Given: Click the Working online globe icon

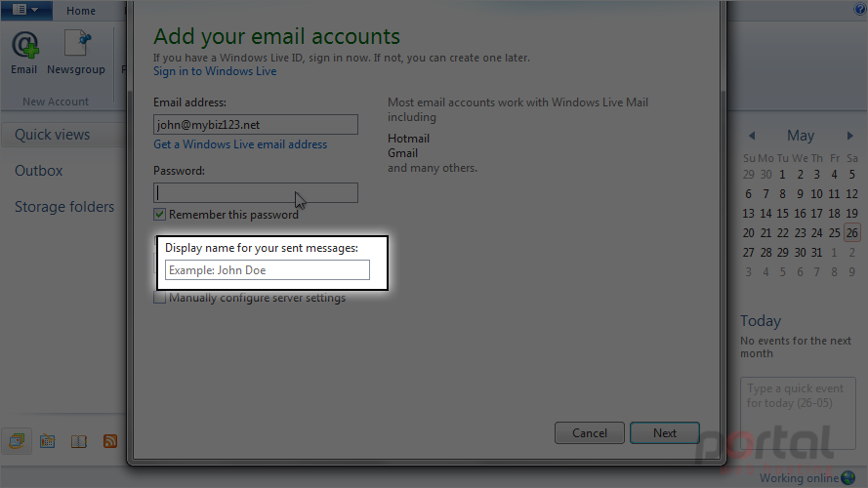Looking at the screenshot, I should (x=848, y=477).
